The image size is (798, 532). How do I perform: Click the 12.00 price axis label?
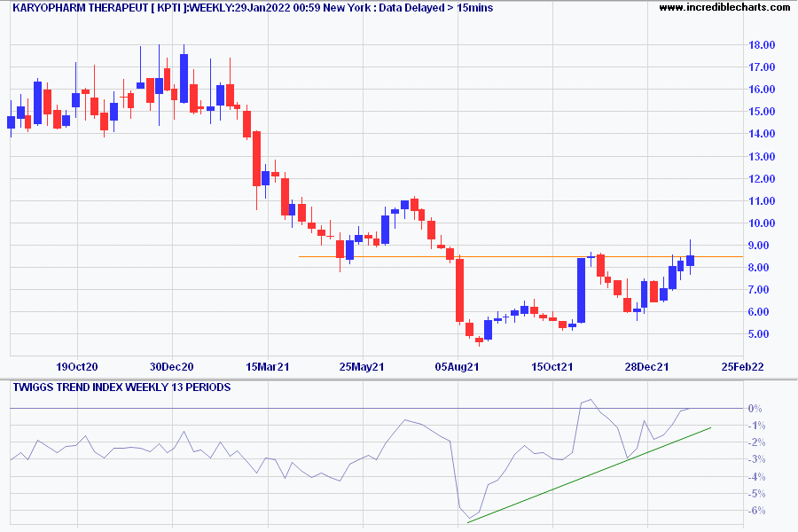pyautogui.click(x=762, y=179)
